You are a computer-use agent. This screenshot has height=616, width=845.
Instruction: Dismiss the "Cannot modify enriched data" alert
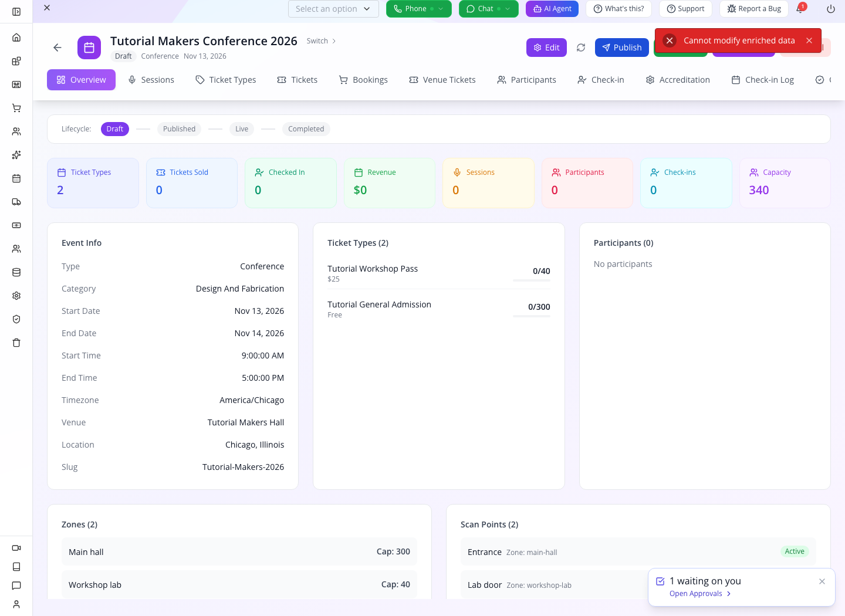point(809,40)
